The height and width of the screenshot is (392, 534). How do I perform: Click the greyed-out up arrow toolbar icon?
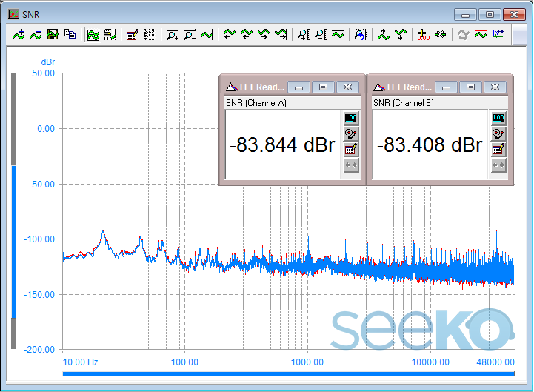463,34
